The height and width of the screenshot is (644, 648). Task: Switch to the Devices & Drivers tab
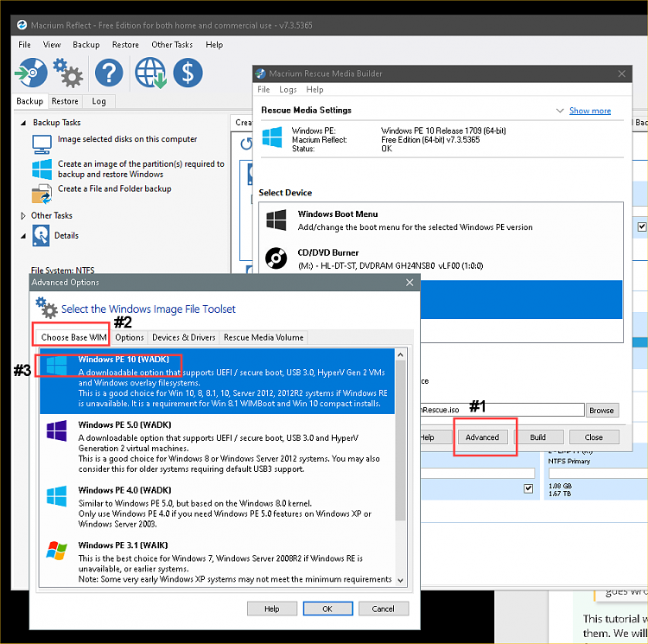click(183, 337)
